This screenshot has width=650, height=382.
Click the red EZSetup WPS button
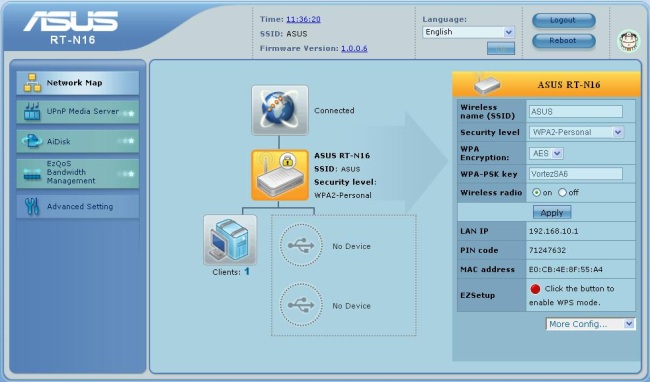(535, 289)
